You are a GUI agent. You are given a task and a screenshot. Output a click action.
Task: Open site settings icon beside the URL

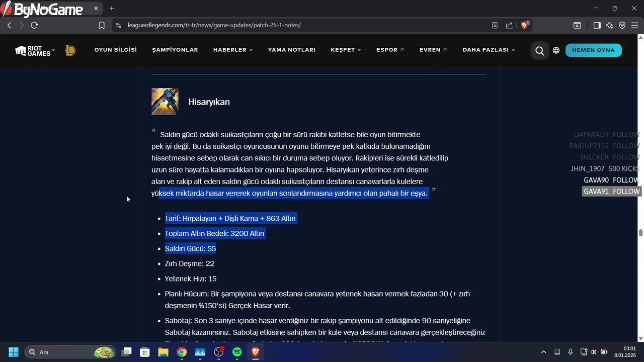pos(118,25)
